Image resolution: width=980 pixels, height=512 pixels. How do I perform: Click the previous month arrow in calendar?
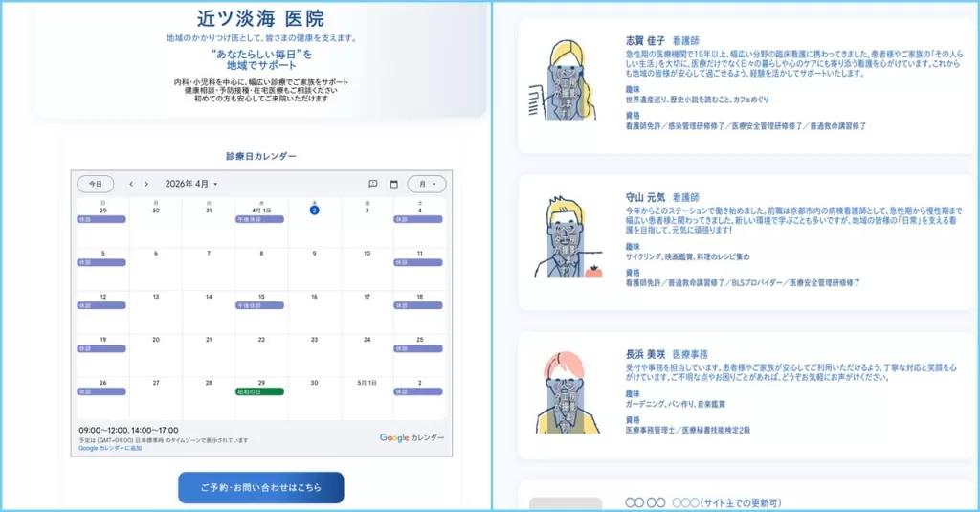[x=131, y=184]
